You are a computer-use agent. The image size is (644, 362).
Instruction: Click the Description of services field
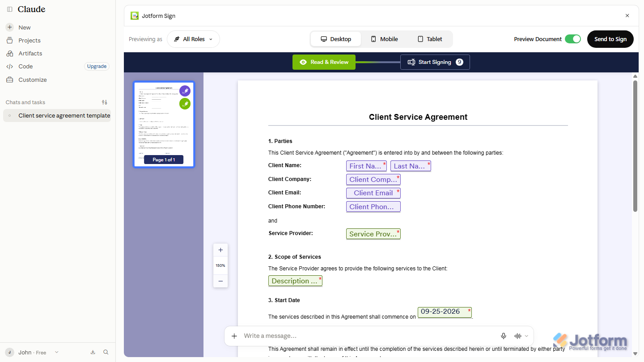click(295, 281)
